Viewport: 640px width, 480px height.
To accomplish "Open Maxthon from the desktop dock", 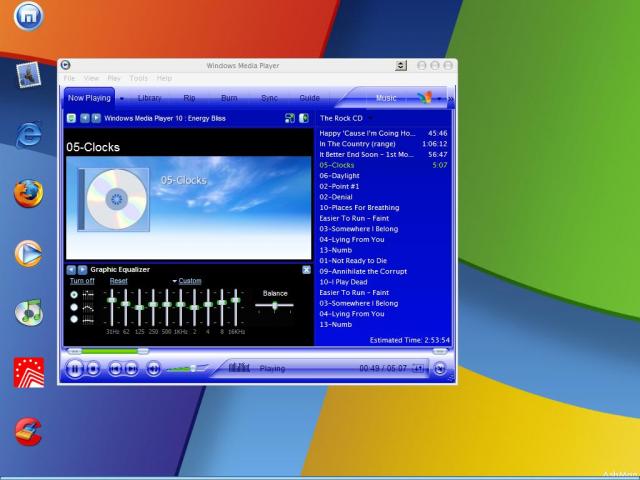I will [28, 16].
